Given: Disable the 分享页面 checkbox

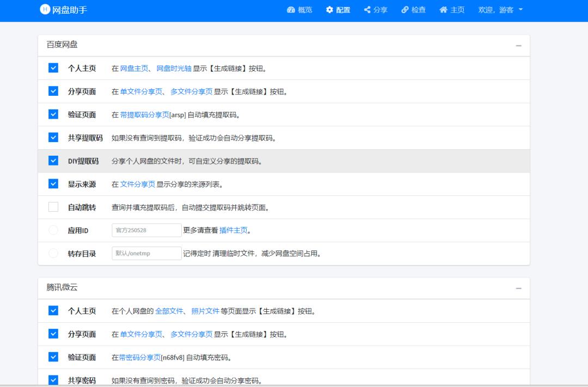Looking at the screenshot, I should (x=53, y=91).
